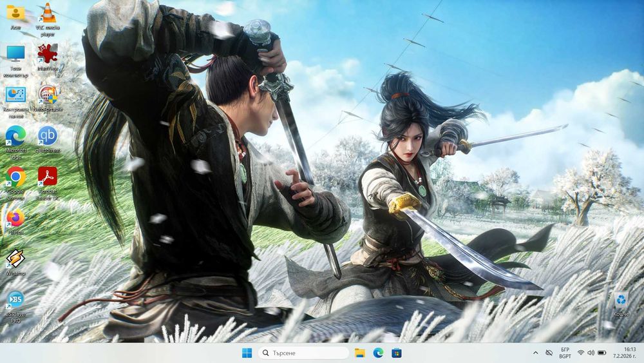Open Microsoft Edge from the taskbar

click(x=378, y=353)
